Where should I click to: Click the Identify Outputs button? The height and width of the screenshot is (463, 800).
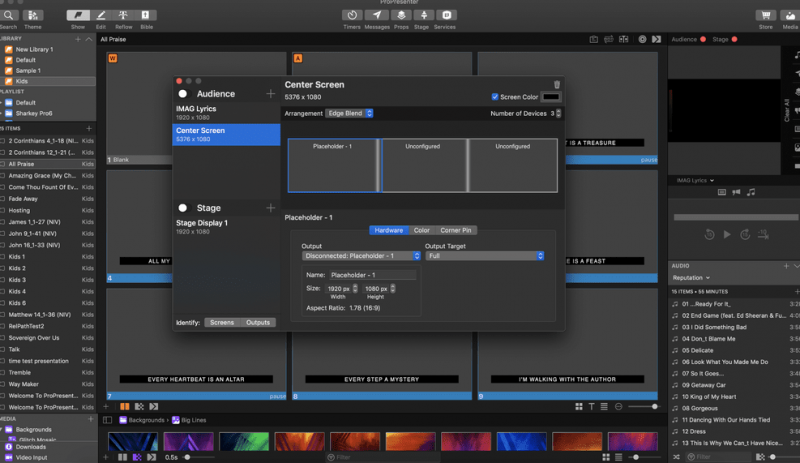click(x=258, y=322)
